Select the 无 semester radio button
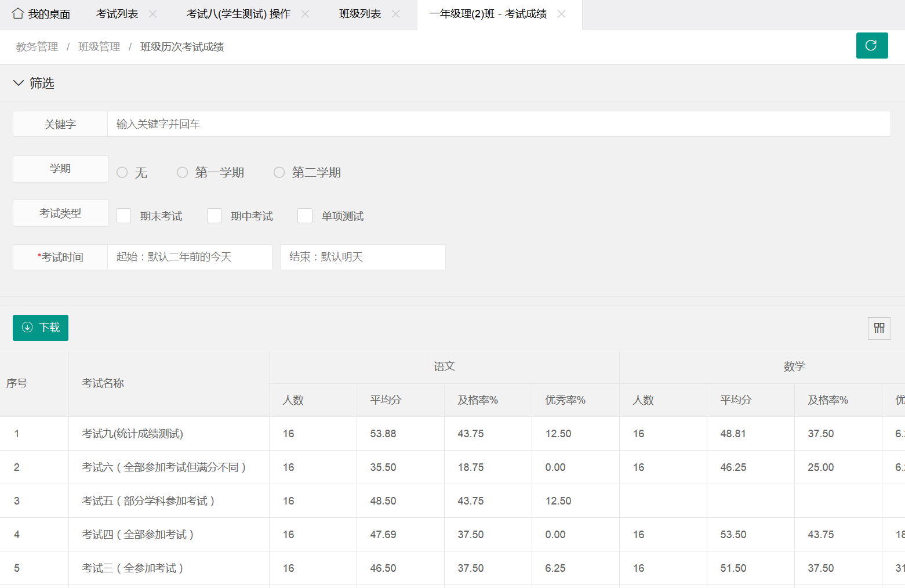The height and width of the screenshot is (588, 905). 122,173
